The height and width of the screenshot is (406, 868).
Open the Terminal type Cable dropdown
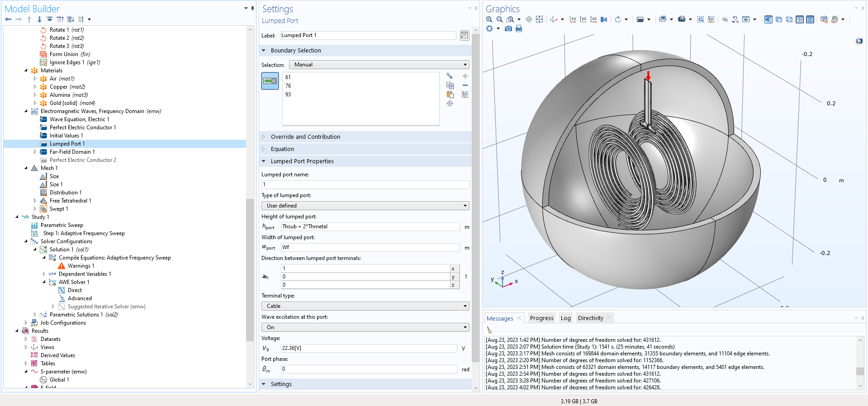click(x=365, y=306)
